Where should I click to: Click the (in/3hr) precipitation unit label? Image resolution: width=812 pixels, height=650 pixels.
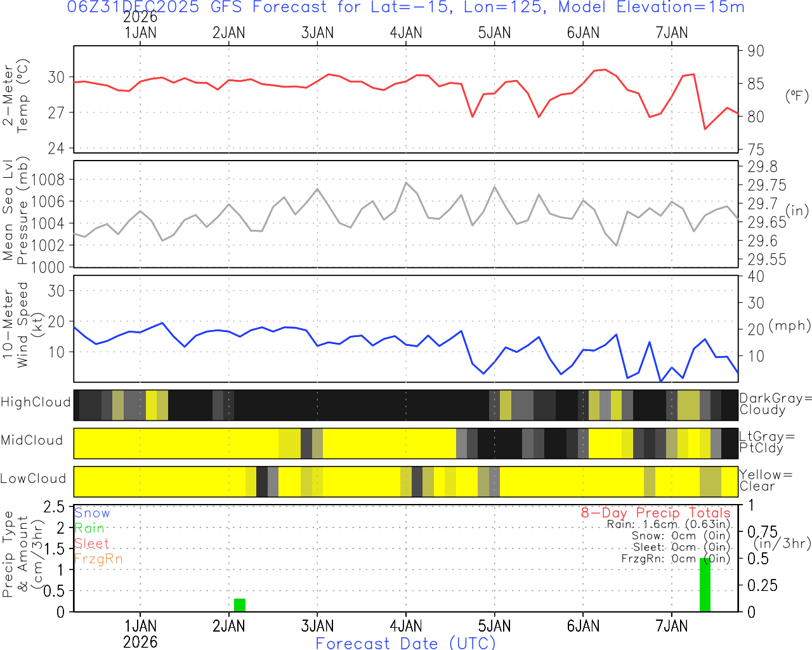pos(782,543)
